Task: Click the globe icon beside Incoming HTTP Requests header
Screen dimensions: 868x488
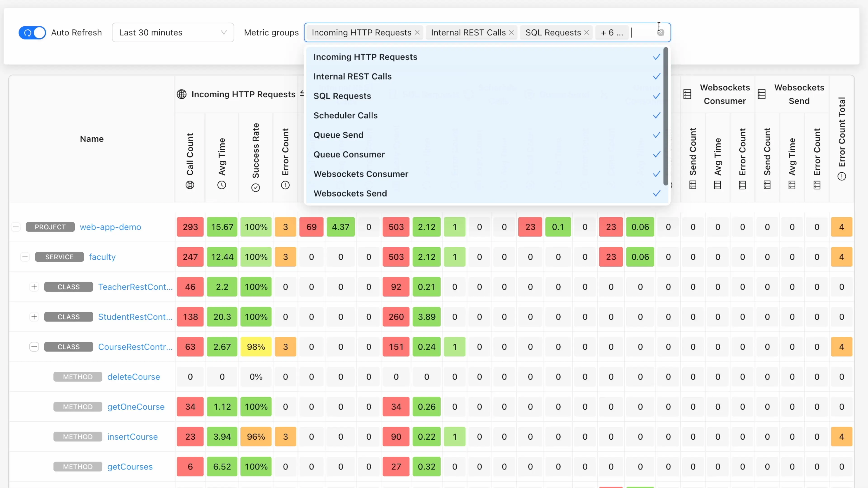Action: point(182,94)
